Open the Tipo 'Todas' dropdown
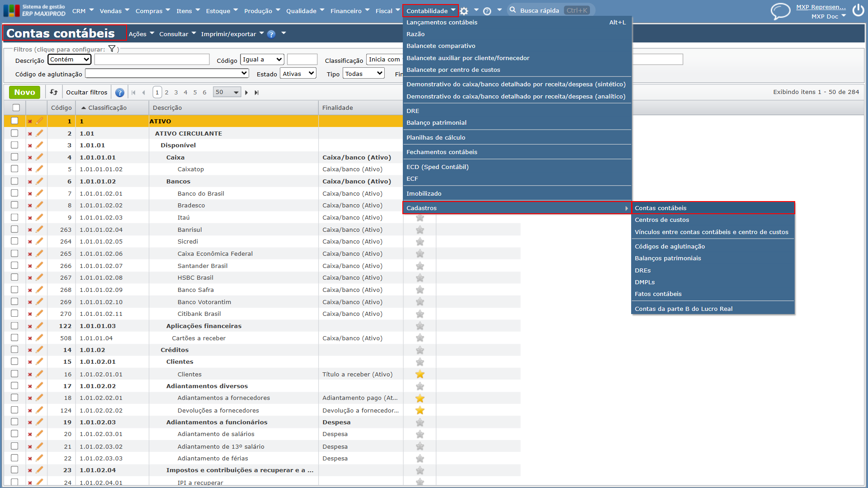The height and width of the screenshot is (488, 868). pyautogui.click(x=363, y=74)
